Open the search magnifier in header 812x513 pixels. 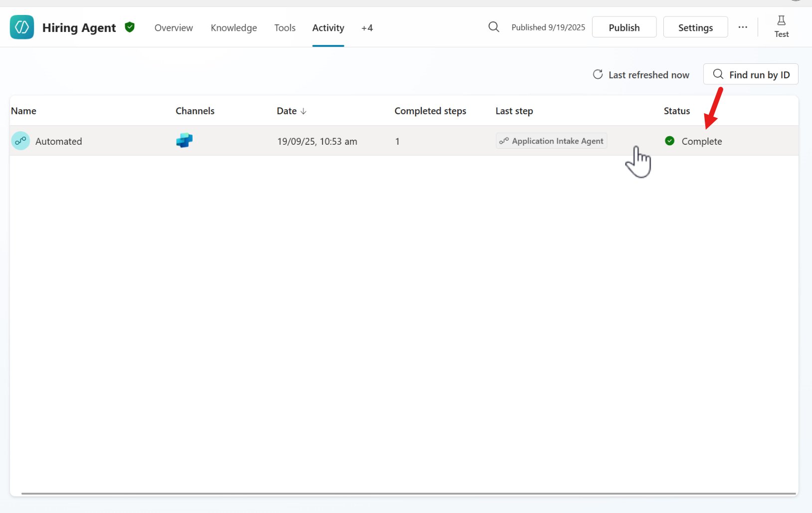[493, 27]
